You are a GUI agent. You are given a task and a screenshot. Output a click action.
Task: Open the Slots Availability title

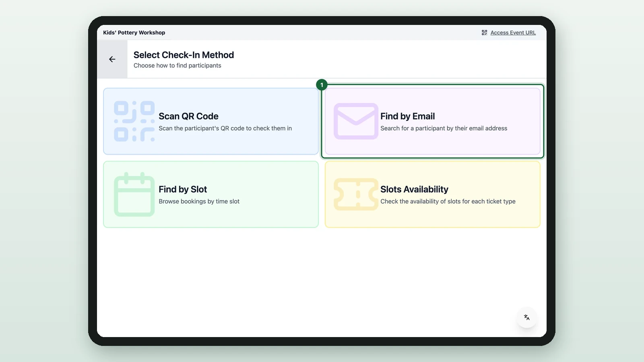click(414, 189)
